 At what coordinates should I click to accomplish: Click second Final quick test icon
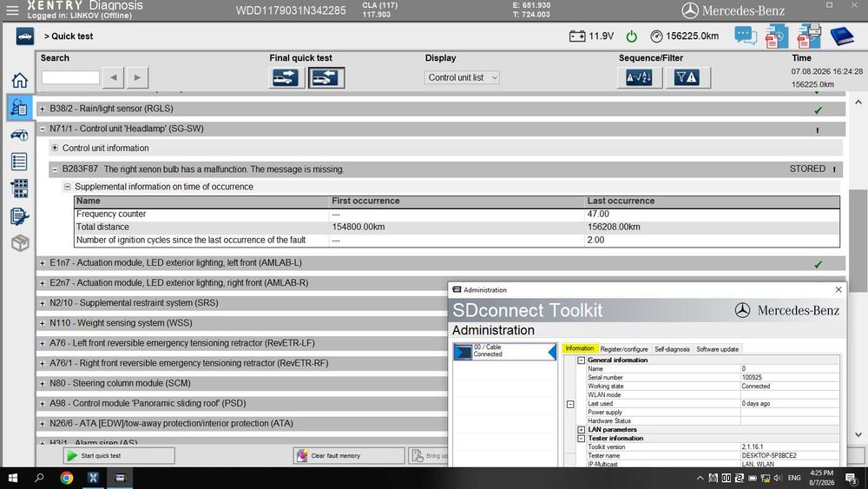point(326,77)
